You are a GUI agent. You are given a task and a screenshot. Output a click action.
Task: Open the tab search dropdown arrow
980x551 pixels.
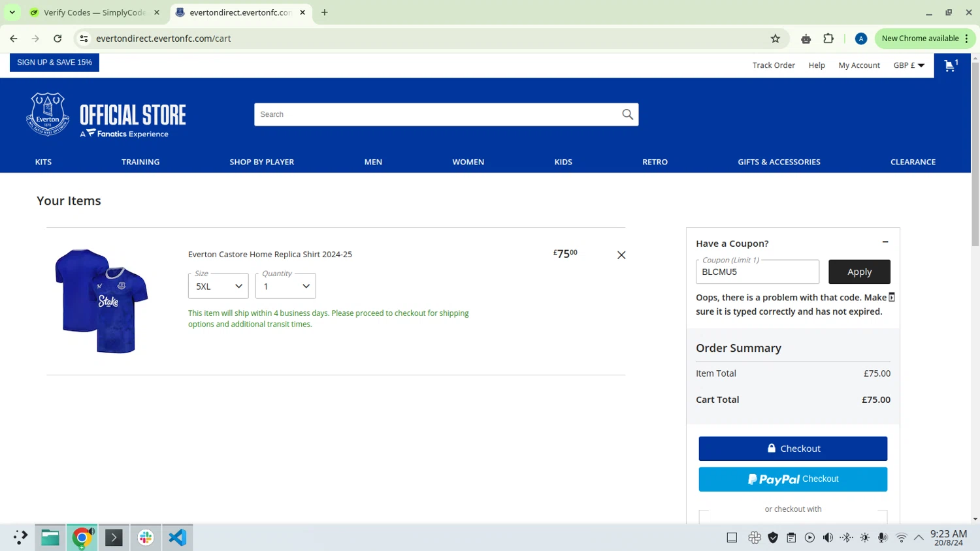tap(12, 12)
